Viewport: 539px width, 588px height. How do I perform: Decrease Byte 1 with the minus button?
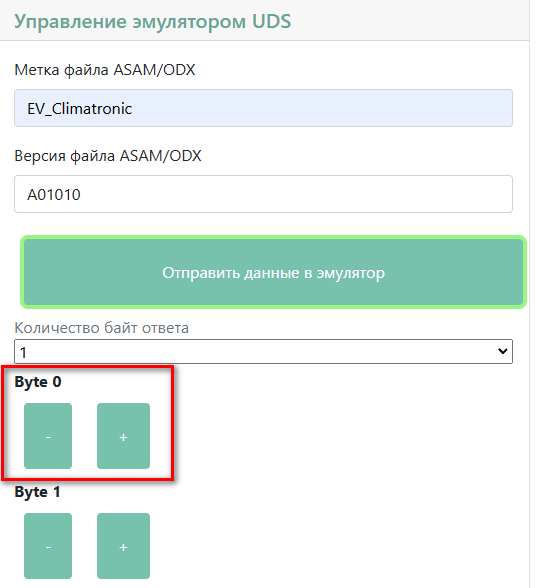(x=48, y=546)
